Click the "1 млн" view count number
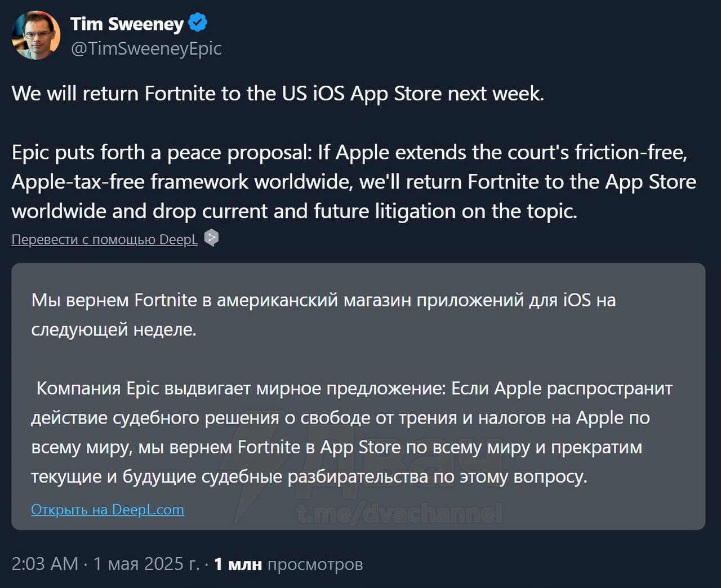This screenshot has width=721, height=588. point(238,564)
